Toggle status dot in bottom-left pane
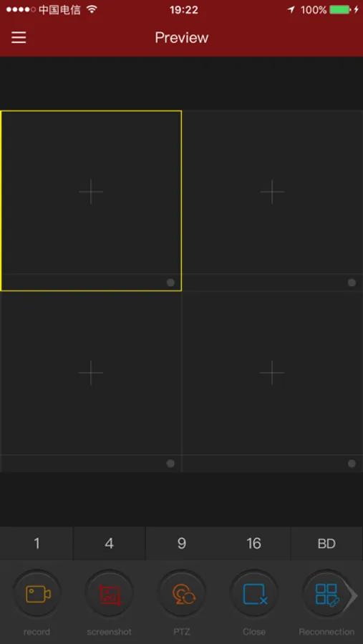The height and width of the screenshot is (644, 363). click(170, 464)
